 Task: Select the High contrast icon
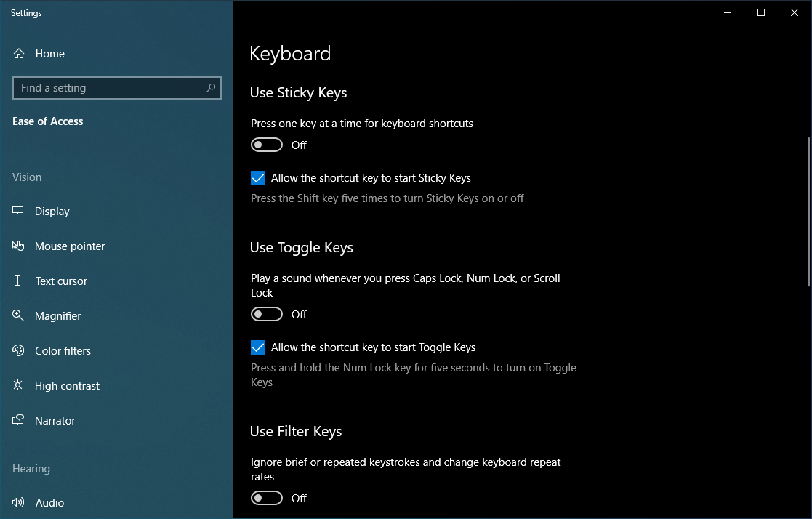19,385
